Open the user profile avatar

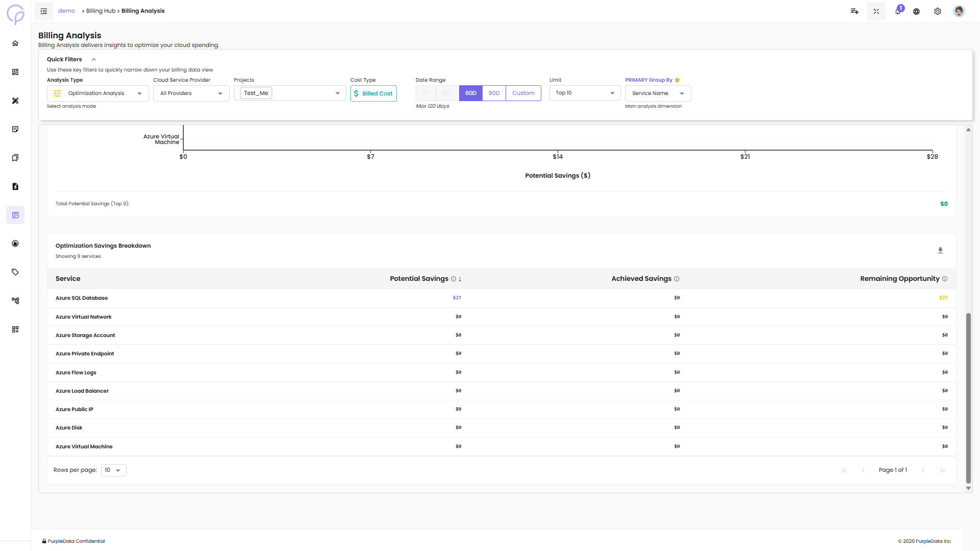click(x=959, y=11)
